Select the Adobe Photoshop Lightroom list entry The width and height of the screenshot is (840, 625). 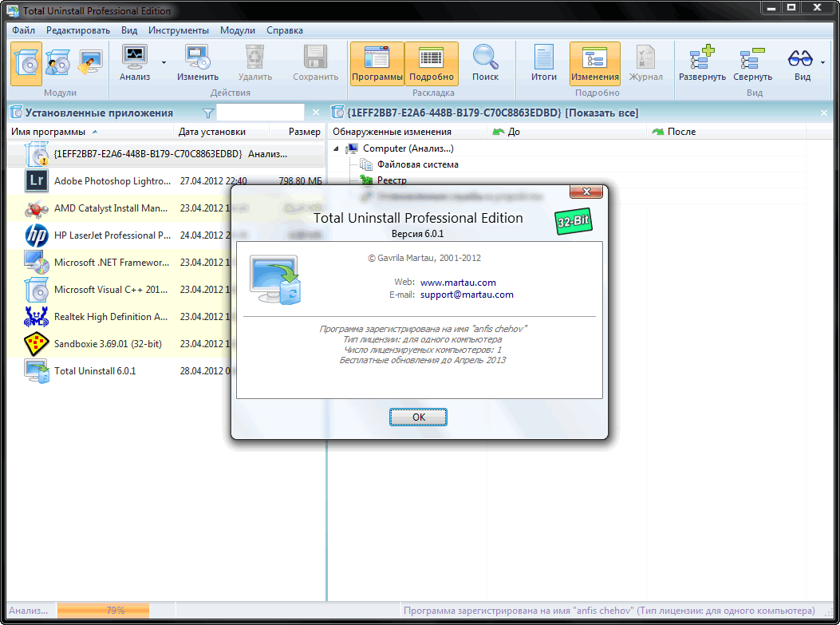pyautogui.click(x=112, y=181)
